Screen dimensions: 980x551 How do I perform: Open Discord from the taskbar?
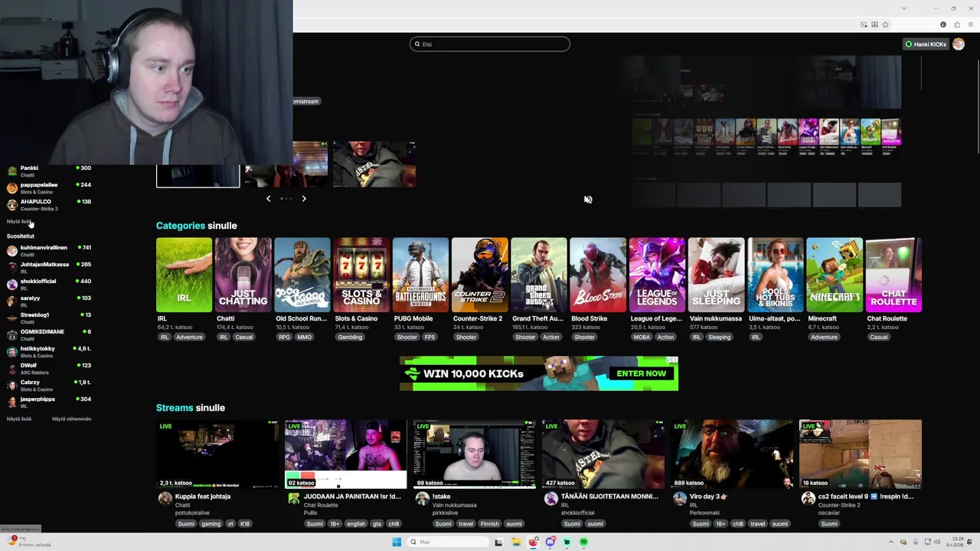[x=550, y=542]
